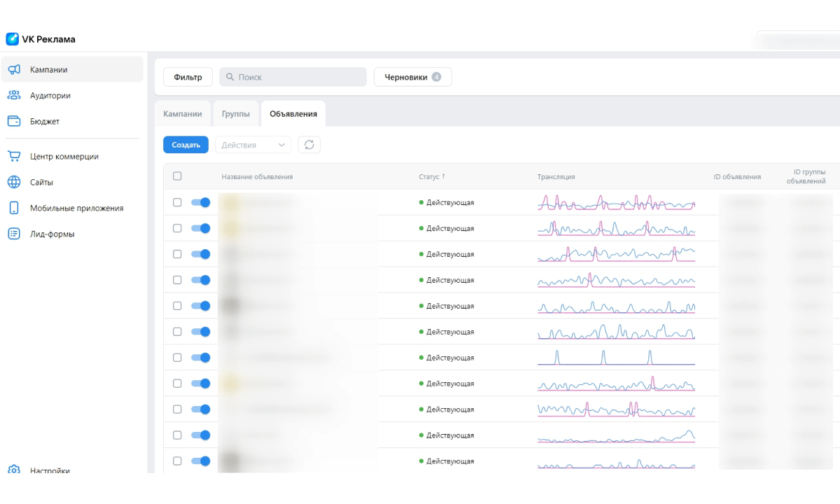Click the magnifier icon in the search field
Image resolution: width=840 pixels, height=504 pixels.
click(229, 77)
